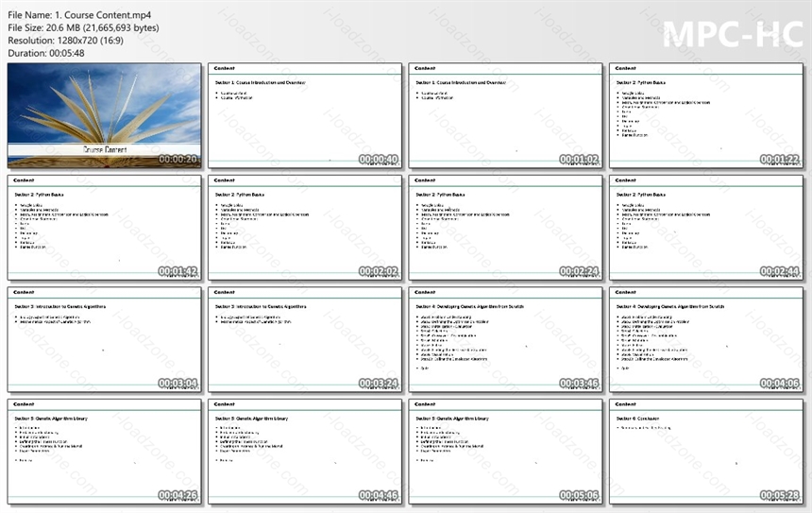Open the thumbnail timestamped 00:04:06
Viewport: 812px width, 513px height.
tap(706, 339)
